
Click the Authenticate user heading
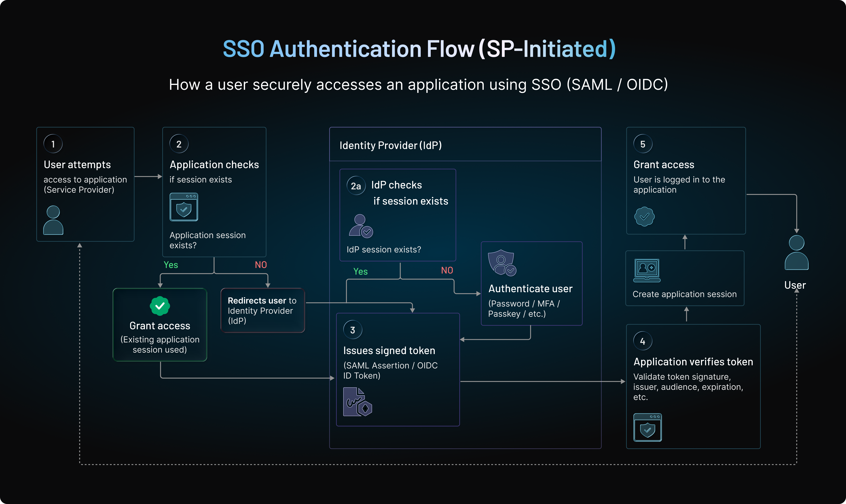pyautogui.click(x=530, y=289)
